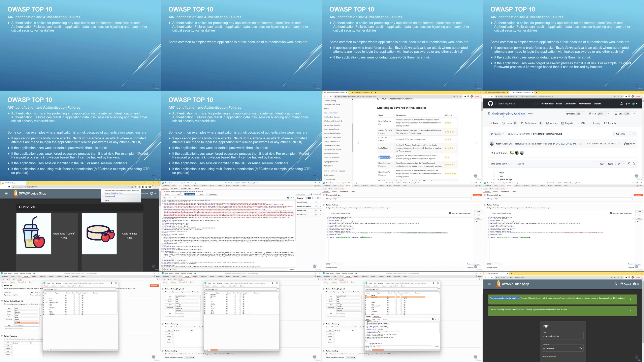644x362 pixels.
Task: Open the Passwords folder breadcrumb
Action: pos(524,134)
